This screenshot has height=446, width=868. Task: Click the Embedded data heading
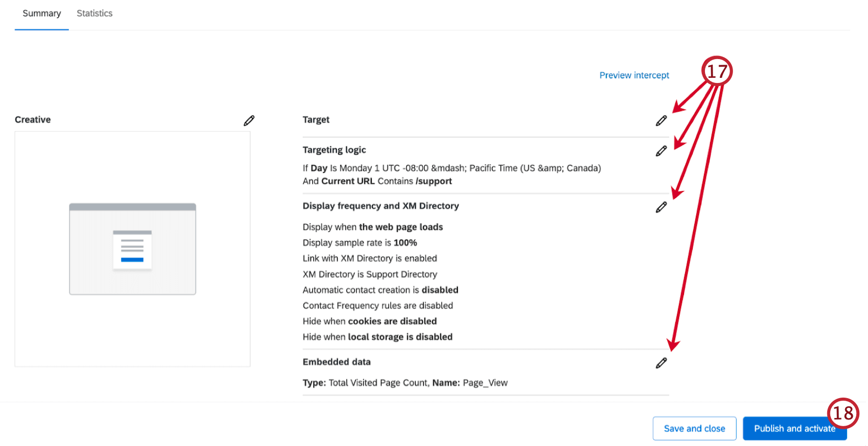(x=337, y=362)
